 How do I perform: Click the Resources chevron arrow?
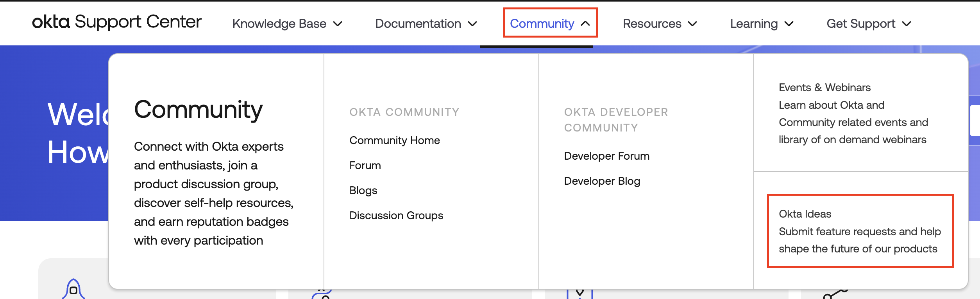point(692,24)
